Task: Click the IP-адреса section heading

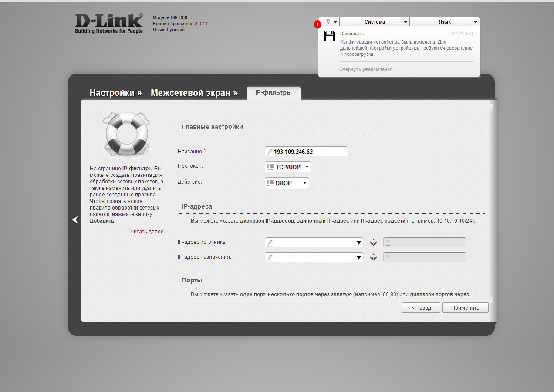Action: pos(197,206)
